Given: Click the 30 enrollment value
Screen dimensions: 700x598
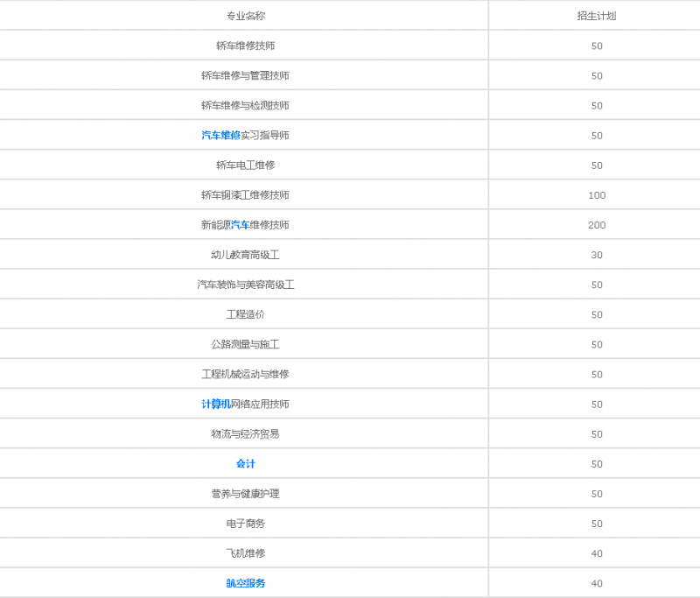Looking at the screenshot, I should (597, 255).
